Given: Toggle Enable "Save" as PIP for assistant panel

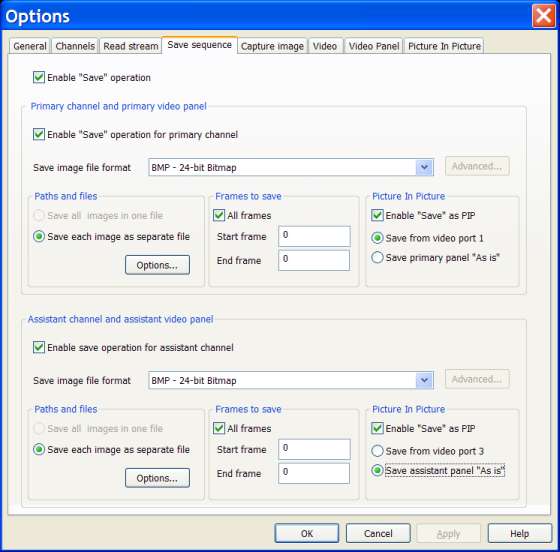Looking at the screenshot, I should [x=377, y=428].
